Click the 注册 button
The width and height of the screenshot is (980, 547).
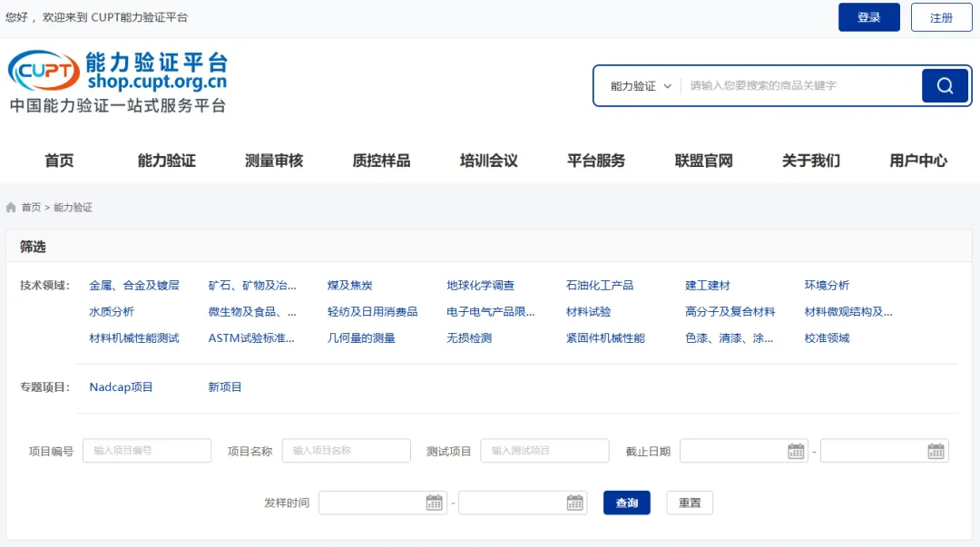(x=941, y=17)
